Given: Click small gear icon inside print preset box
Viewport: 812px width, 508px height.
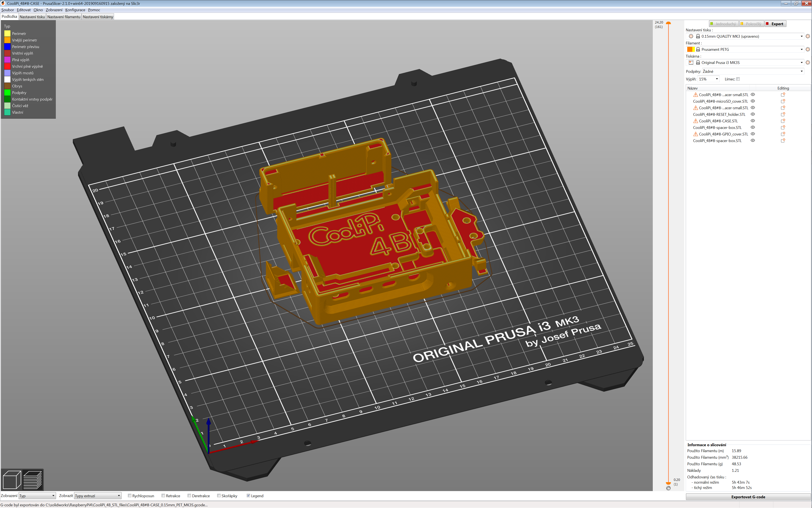Looking at the screenshot, I should pos(691,36).
